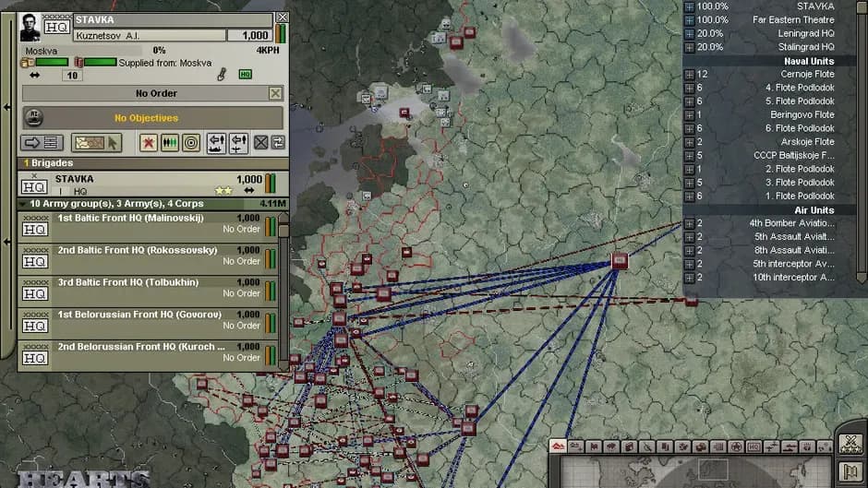This screenshot has width=868, height=488.
Task: Click load onto ship transport icon
Action: pyautogui.click(x=216, y=143)
